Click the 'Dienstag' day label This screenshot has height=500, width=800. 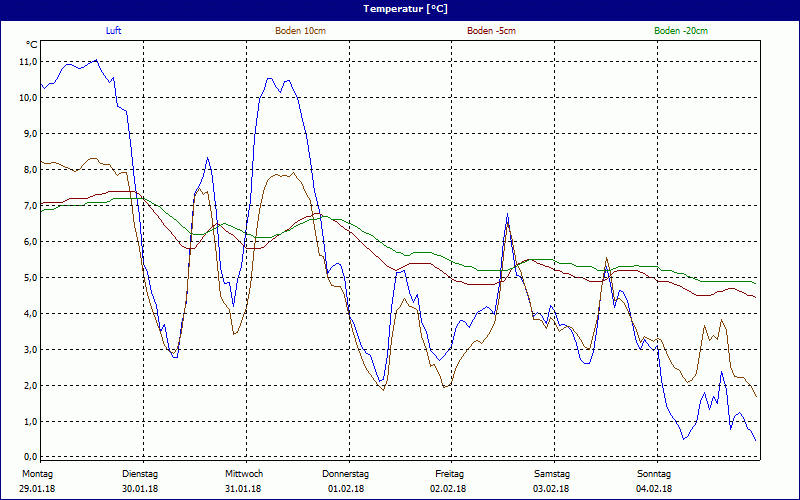click(140, 474)
